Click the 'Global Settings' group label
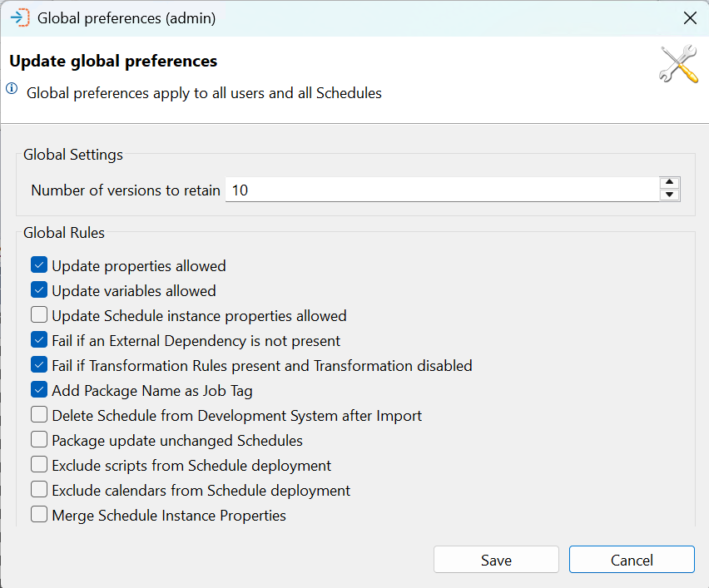Screen dimensions: 709x588 (72, 155)
